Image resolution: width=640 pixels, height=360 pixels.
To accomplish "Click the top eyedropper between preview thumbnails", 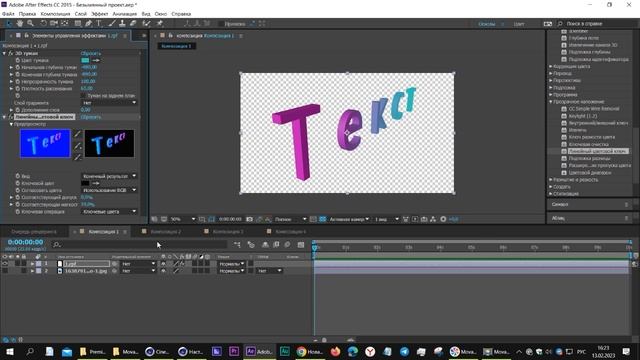I will tap(77, 134).
